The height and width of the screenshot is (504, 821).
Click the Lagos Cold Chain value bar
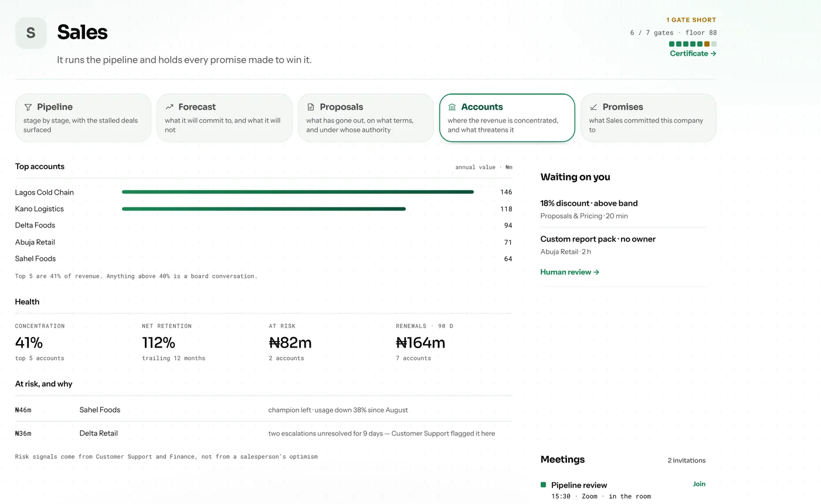(298, 192)
